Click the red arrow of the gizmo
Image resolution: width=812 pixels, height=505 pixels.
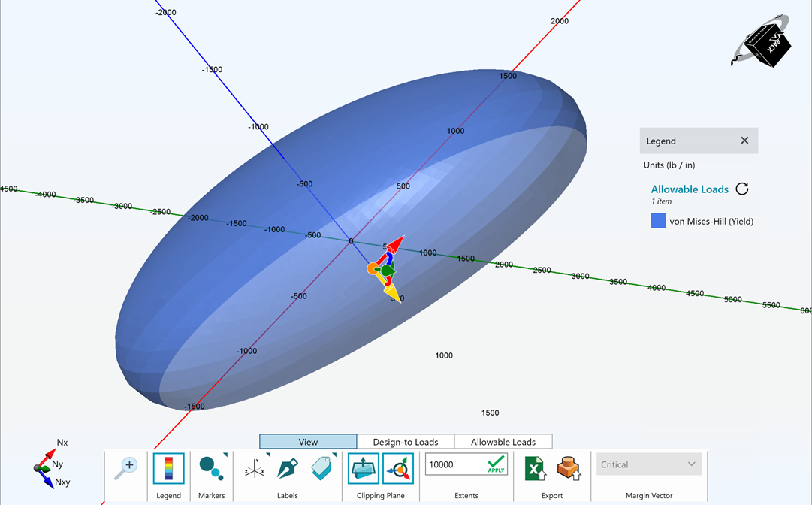point(394,246)
